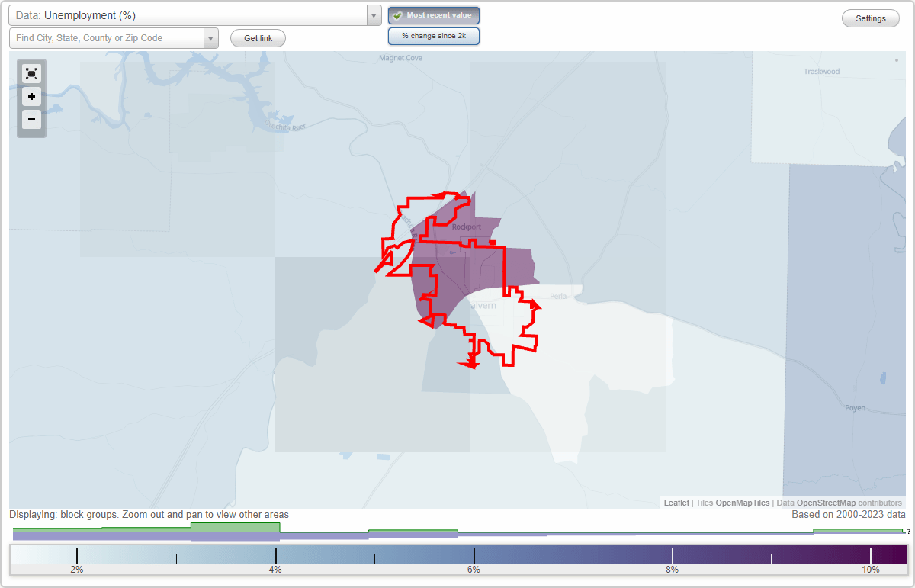The width and height of the screenshot is (915, 588).
Task: Click the Find City, State, County field
Action: (107, 38)
